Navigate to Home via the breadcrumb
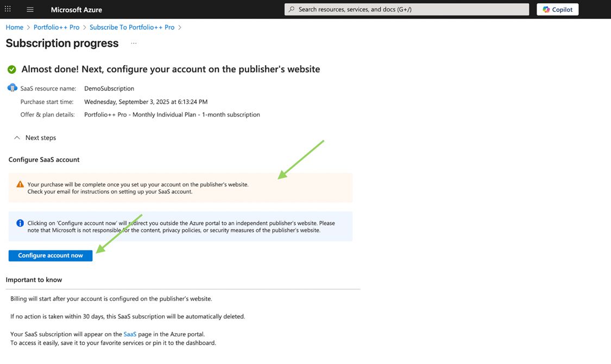 tap(14, 27)
